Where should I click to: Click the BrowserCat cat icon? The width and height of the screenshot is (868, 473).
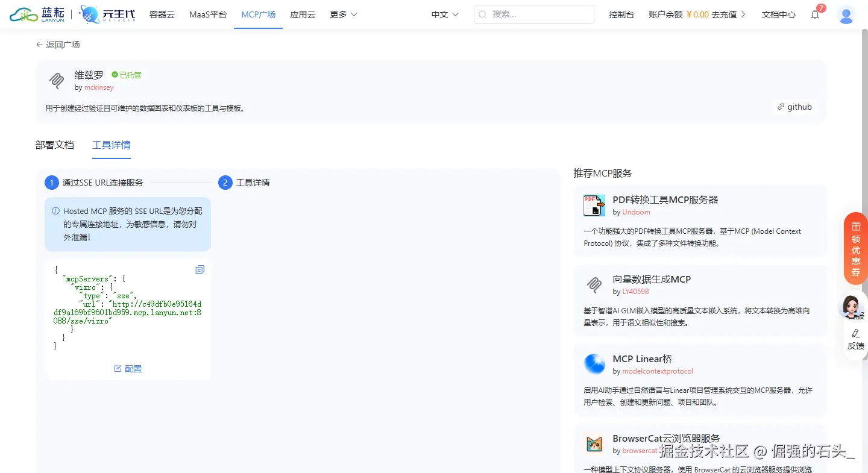tap(594, 444)
